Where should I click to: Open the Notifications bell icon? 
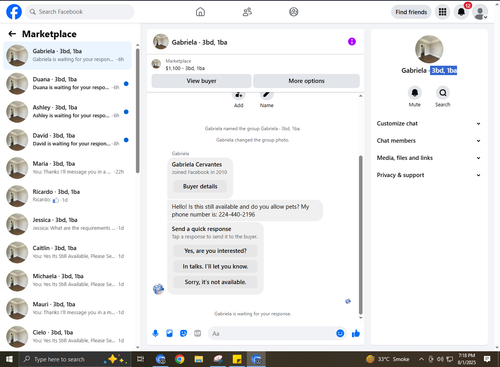(x=461, y=12)
